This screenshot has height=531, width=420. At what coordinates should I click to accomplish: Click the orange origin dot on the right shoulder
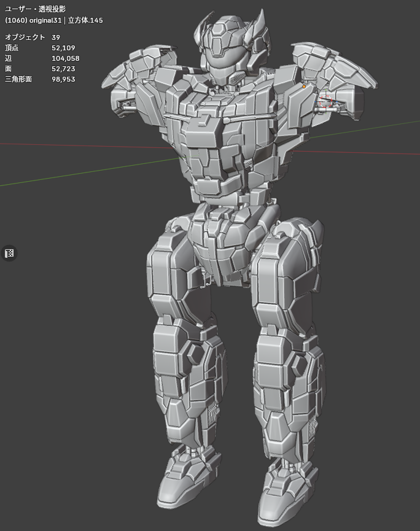tap(304, 87)
